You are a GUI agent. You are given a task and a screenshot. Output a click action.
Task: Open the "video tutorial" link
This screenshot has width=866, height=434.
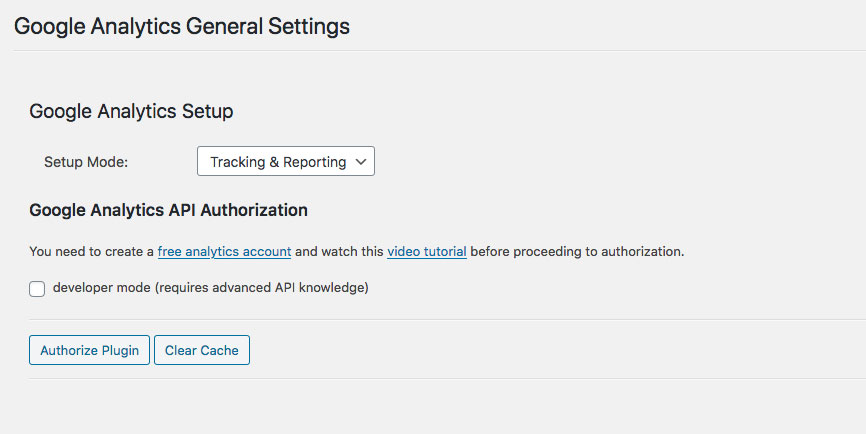(x=427, y=251)
